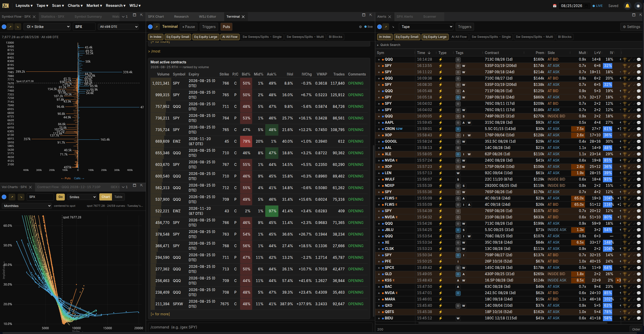Click the [+ for more] link below the contracts table
The image size is (644, 334).
point(160,314)
